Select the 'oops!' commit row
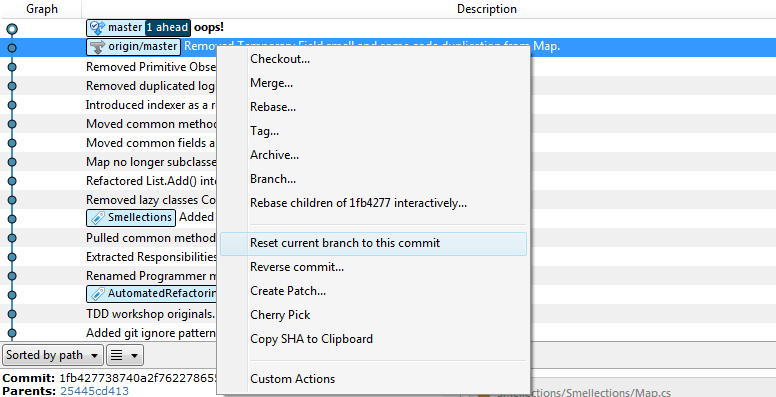Screen dimensions: 776x397 click(x=388, y=28)
